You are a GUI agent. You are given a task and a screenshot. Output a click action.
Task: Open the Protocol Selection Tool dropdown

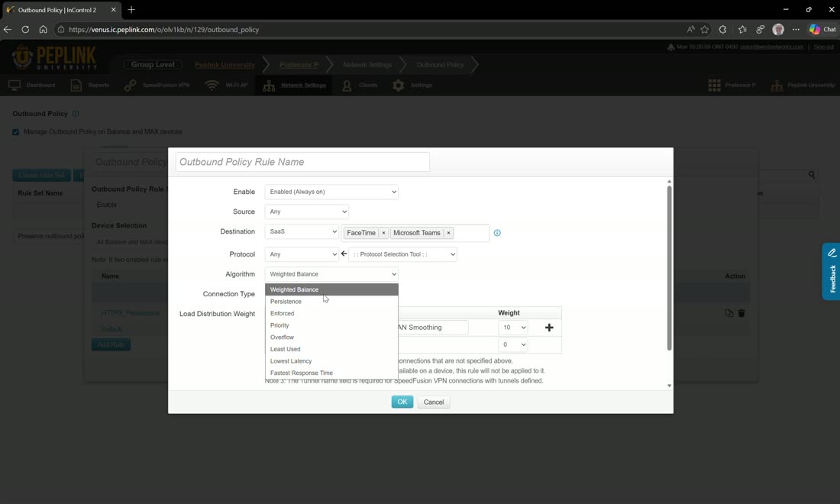[403, 254]
